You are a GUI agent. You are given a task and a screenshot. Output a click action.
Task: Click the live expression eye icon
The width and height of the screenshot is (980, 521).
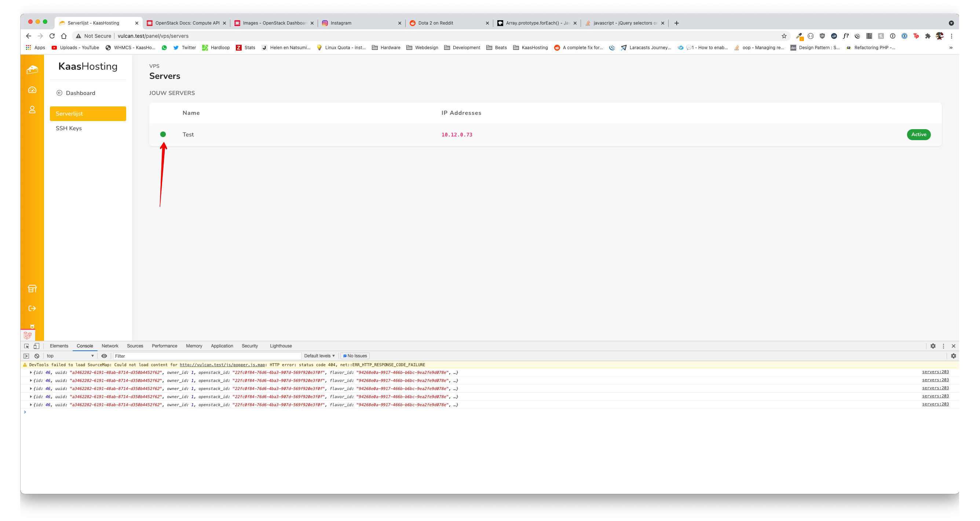tap(104, 356)
